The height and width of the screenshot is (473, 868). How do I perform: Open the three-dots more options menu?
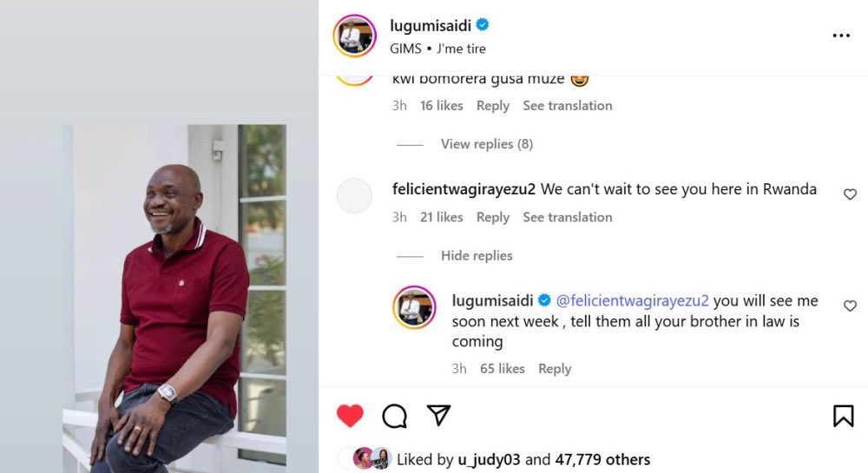(840, 36)
